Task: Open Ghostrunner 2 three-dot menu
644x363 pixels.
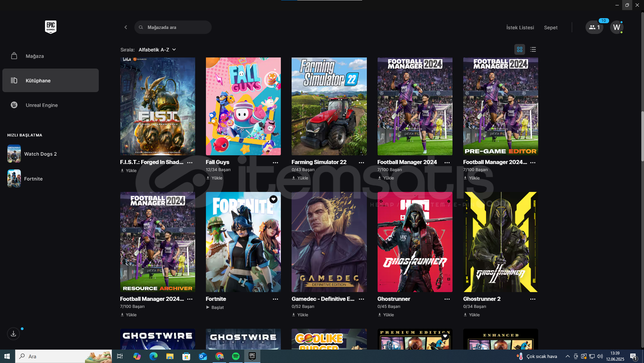Action: pos(533,299)
